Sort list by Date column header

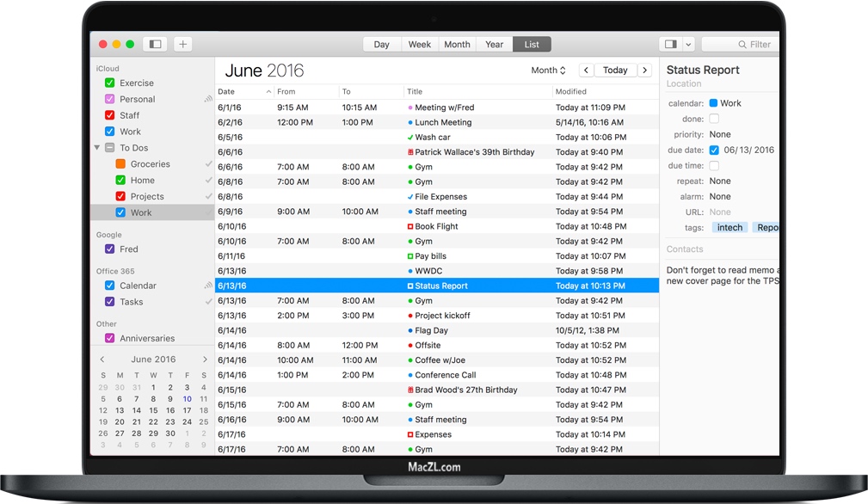pos(244,91)
